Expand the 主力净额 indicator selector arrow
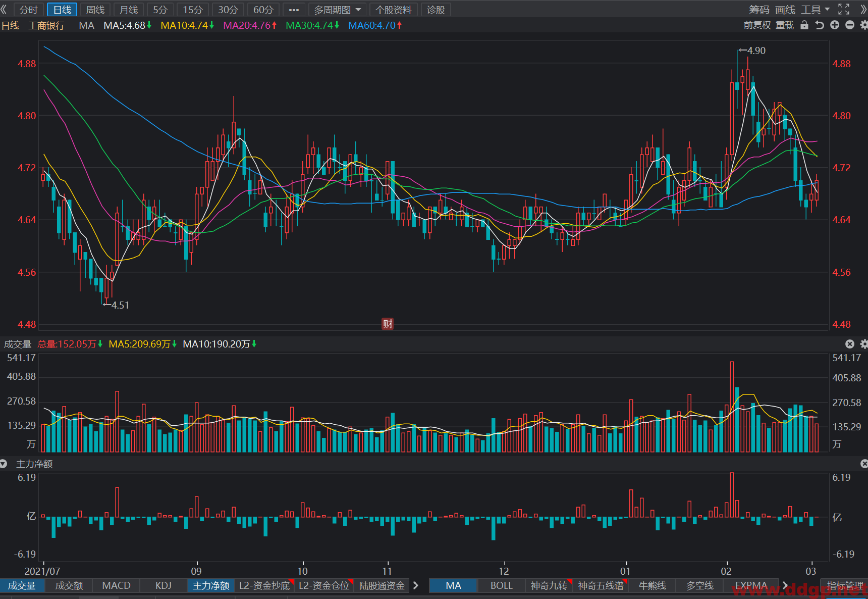Image resolution: width=868 pixels, height=599 pixels. [4, 464]
